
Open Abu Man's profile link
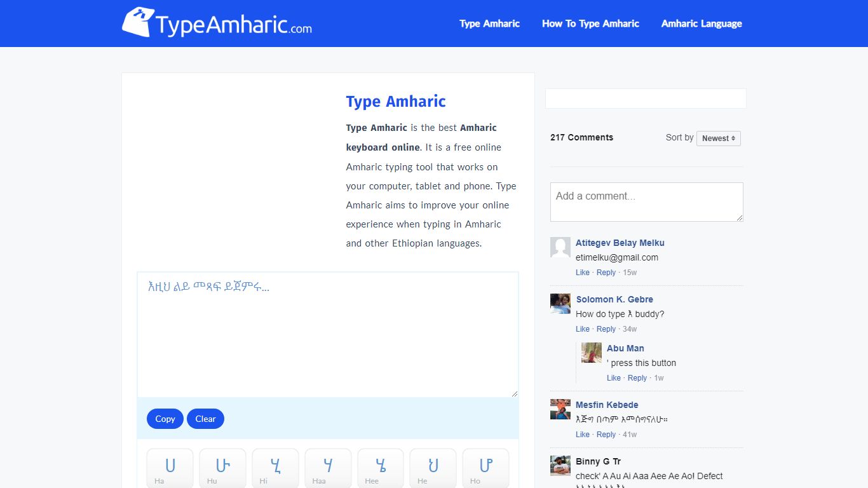point(625,348)
